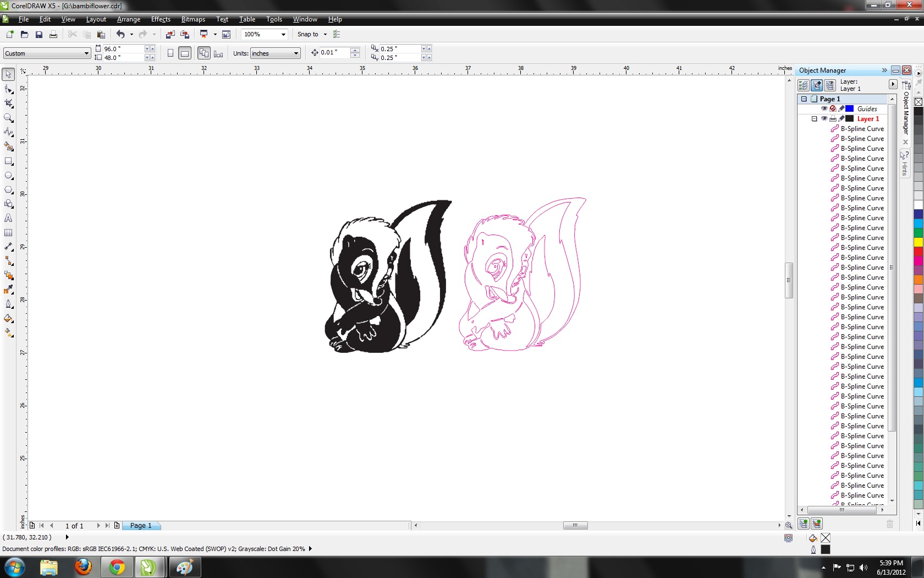This screenshot has width=924, height=578.
Task: Select the Connector tool
Action: (8, 261)
